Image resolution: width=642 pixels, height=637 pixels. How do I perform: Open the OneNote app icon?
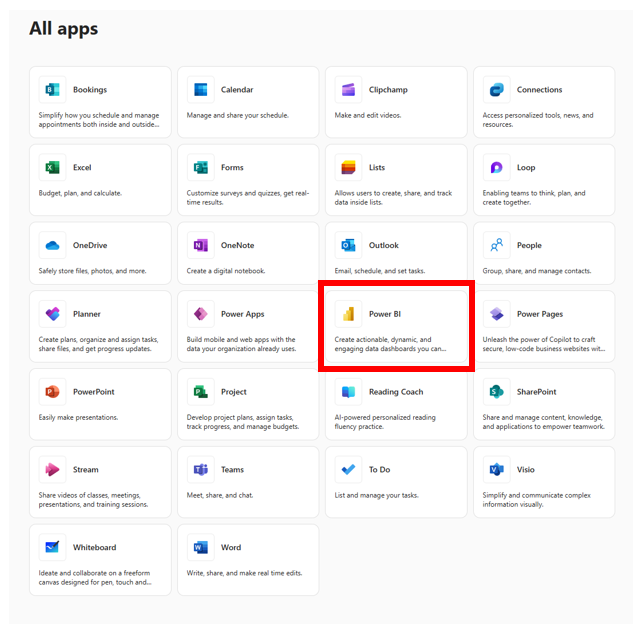(201, 245)
